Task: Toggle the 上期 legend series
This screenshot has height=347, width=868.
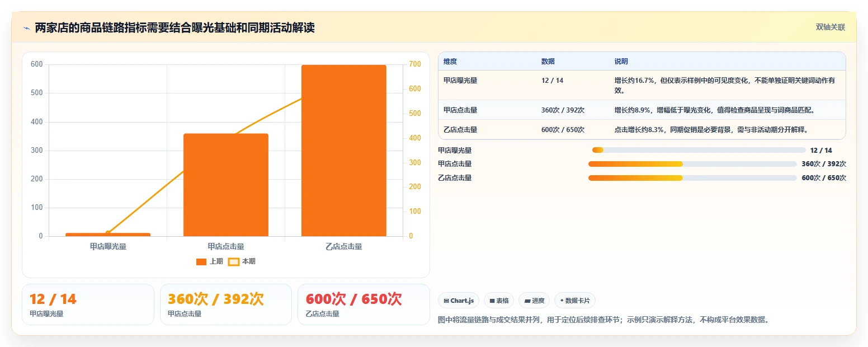Action: point(210,261)
